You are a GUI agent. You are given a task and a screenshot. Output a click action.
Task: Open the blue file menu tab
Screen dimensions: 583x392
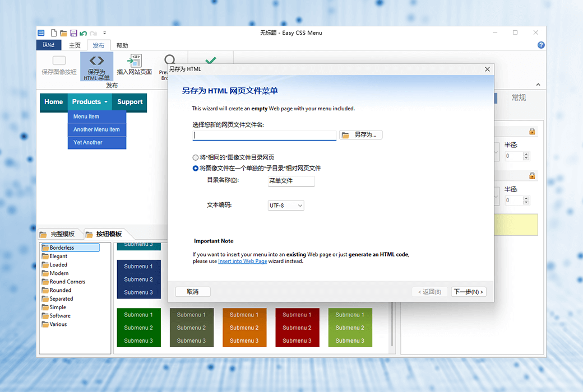coord(49,45)
